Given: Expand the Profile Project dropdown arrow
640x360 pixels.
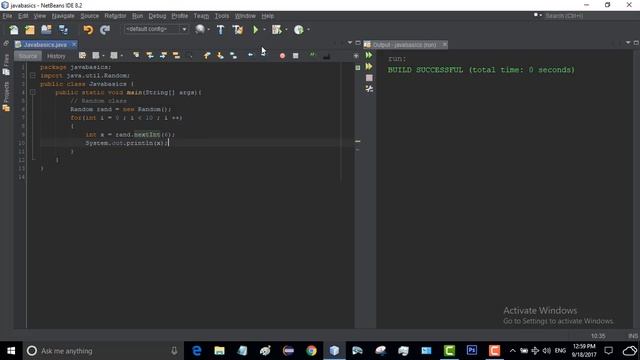Looking at the screenshot, I should [308, 29].
